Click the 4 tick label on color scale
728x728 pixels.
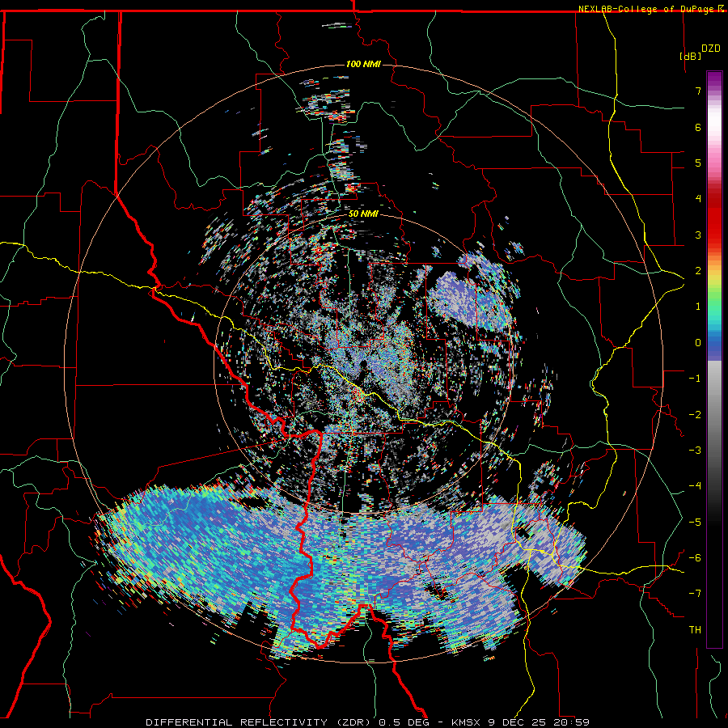pyautogui.click(x=698, y=199)
